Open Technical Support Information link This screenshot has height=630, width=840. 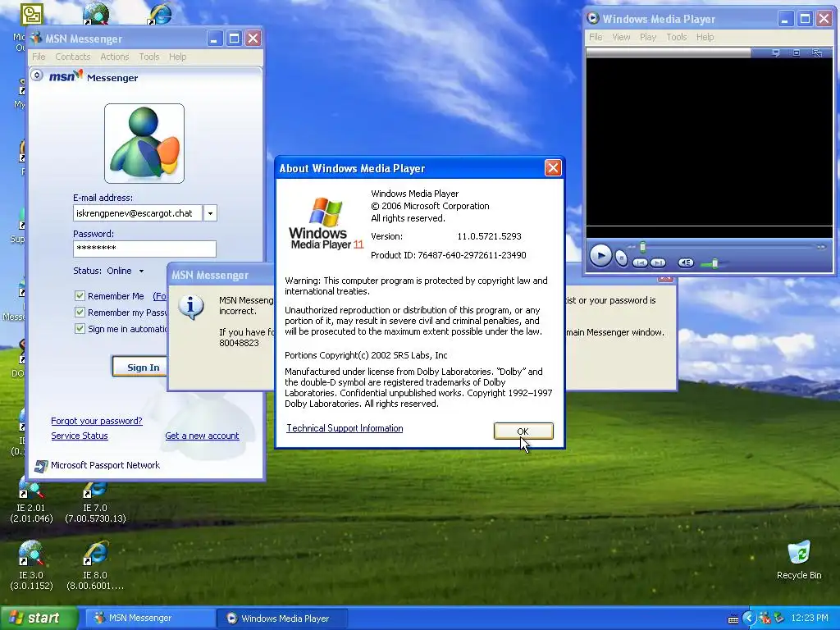tap(345, 428)
